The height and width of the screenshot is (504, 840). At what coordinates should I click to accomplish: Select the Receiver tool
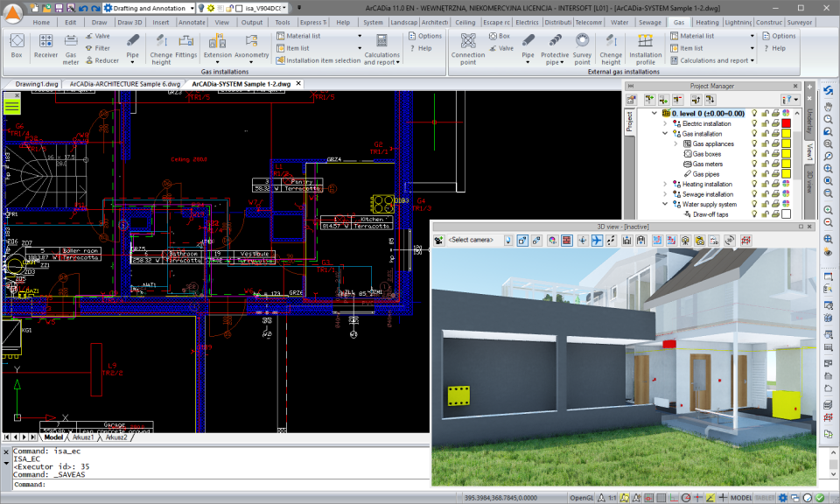[x=45, y=45]
